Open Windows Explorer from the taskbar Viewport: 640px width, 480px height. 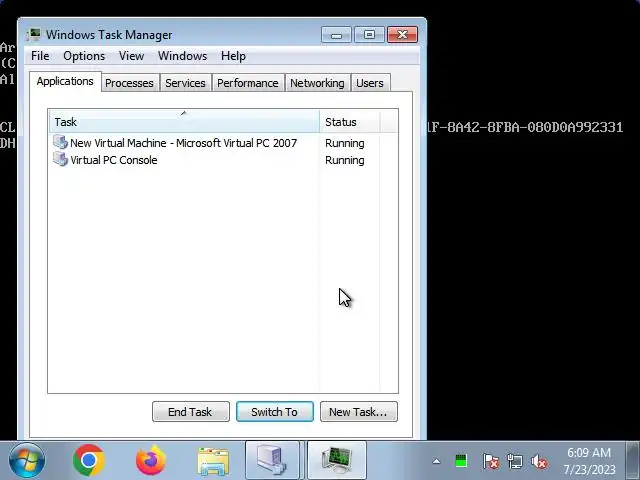pyautogui.click(x=213, y=461)
